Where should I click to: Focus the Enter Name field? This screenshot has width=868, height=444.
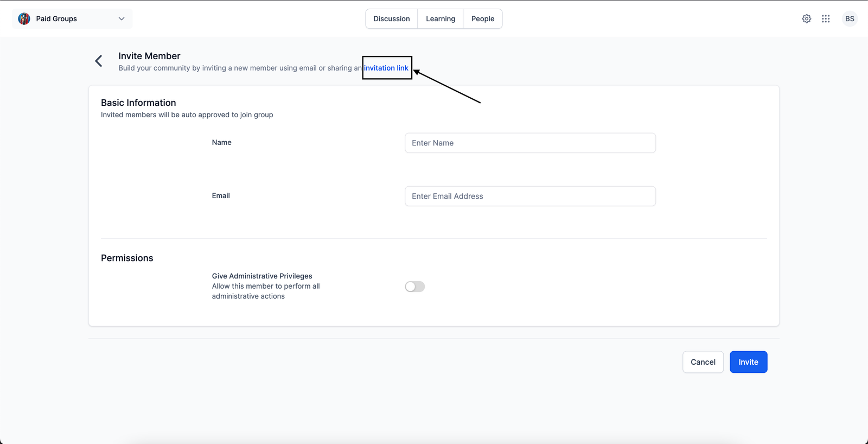[530, 143]
